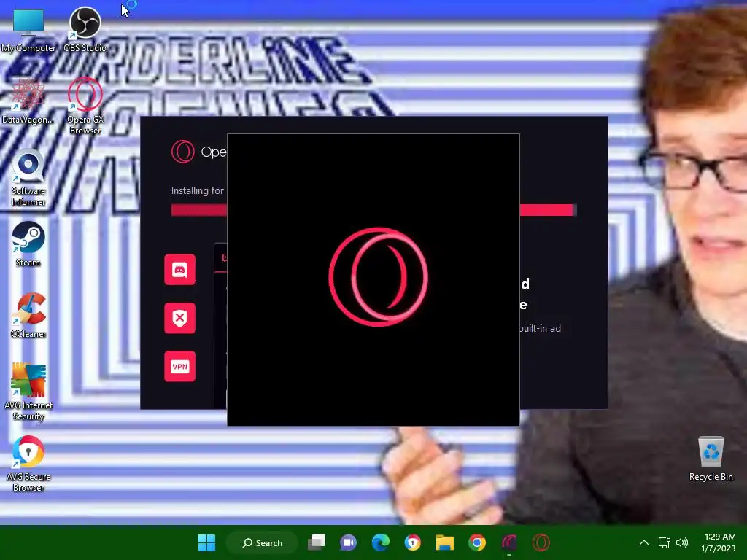The width and height of the screenshot is (747, 560).
Task: Launch AVG Internet Security shortcut
Action: tap(28, 392)
